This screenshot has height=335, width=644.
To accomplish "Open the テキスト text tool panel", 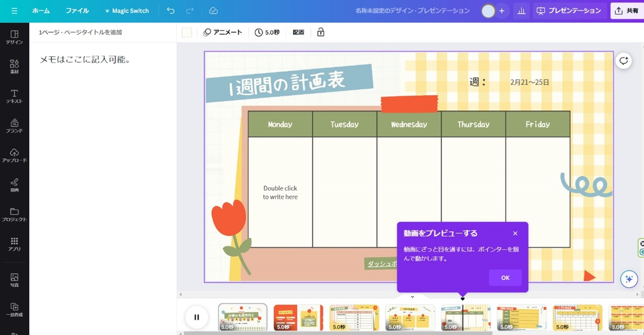I will pos(14,96).
